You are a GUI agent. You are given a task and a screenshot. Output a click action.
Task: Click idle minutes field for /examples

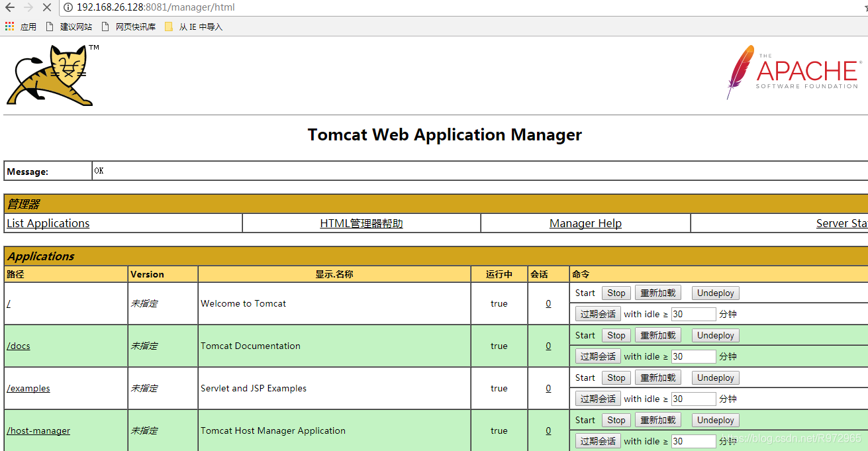(x=694, y=399)
